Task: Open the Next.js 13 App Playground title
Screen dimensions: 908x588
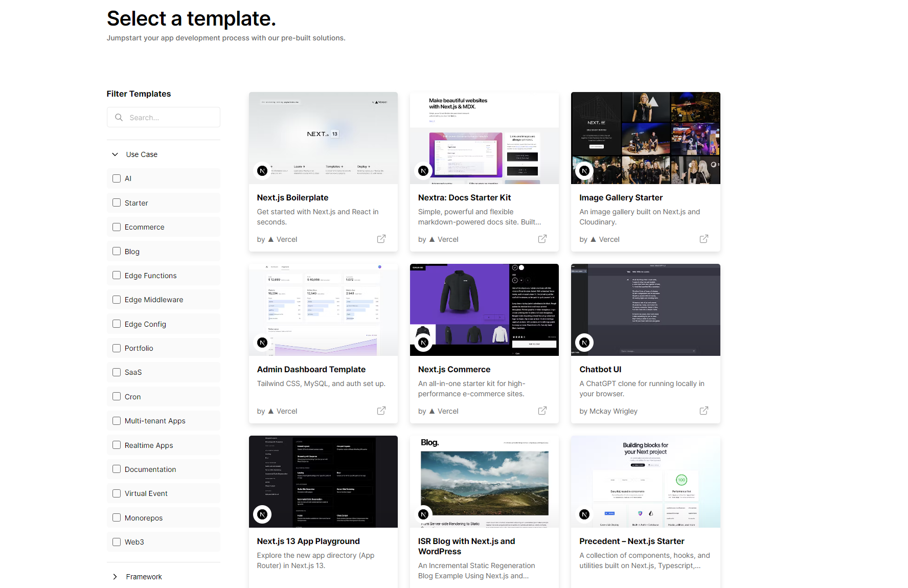Action: (308, 541)
